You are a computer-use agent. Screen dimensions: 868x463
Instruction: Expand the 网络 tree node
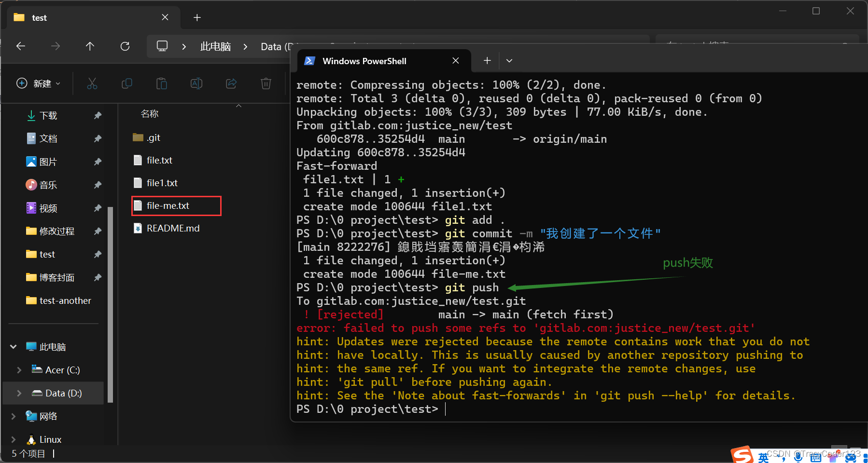click(x=14, y=416)
